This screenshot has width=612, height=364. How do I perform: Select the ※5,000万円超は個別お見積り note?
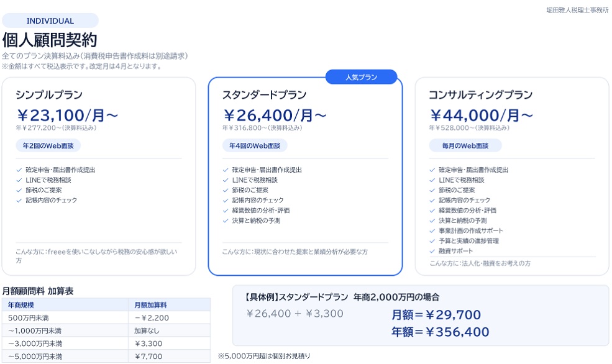point(264,356)
